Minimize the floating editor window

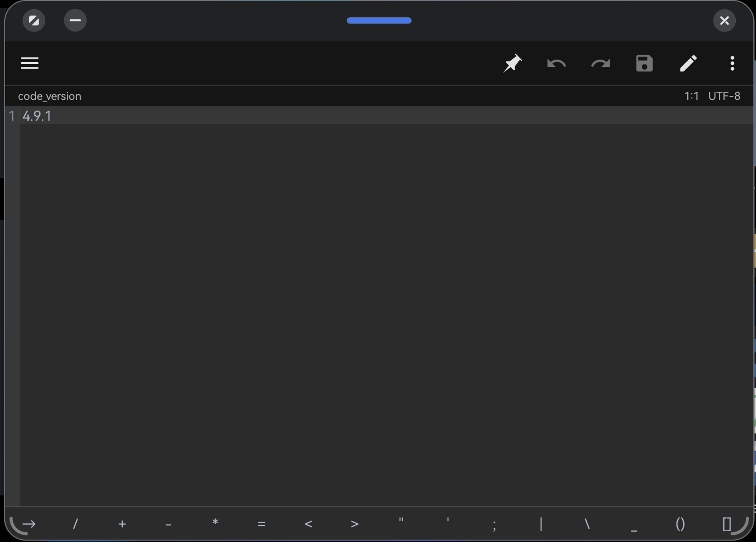[75, 20]
